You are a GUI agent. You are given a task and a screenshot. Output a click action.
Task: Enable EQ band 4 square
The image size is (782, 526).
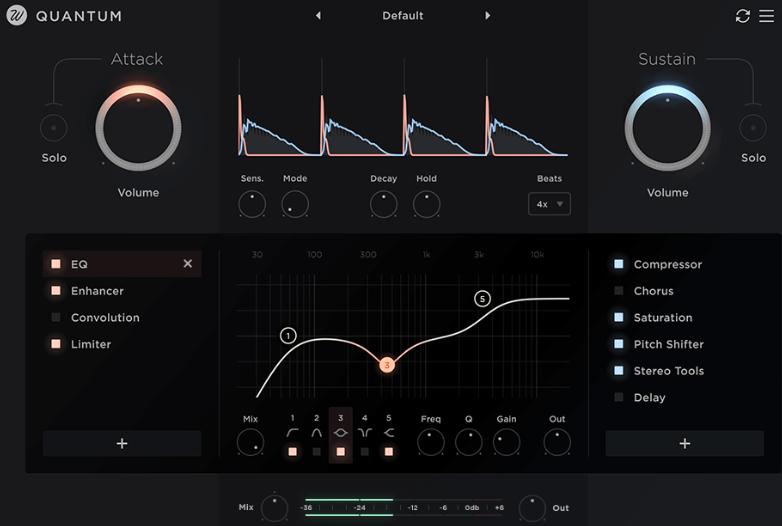pos(365,452)
